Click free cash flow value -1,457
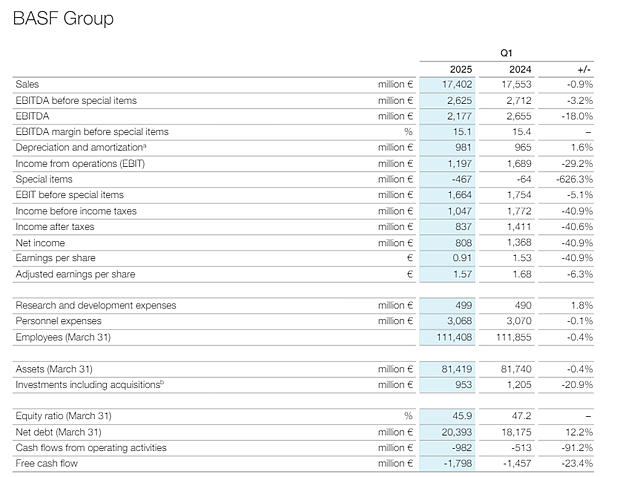This screenshot has height=477, width=640. (x=517, y=463)
